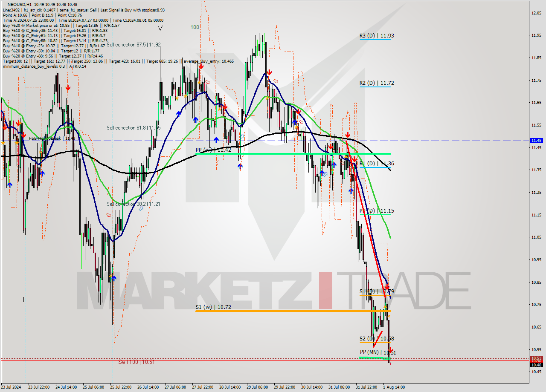Click 25 Jul 06:00 on time axis
The height and width of the screenshot is (392, 546).
[x=93, y=387]
